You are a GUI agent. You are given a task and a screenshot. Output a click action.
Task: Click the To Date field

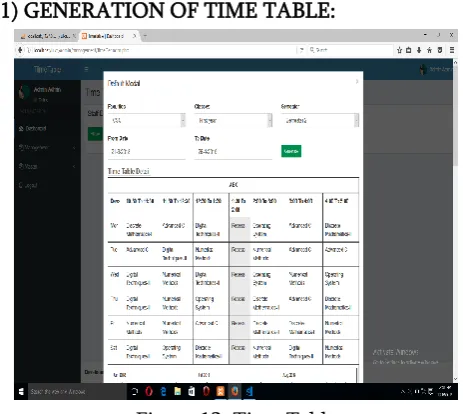[233, 152]
